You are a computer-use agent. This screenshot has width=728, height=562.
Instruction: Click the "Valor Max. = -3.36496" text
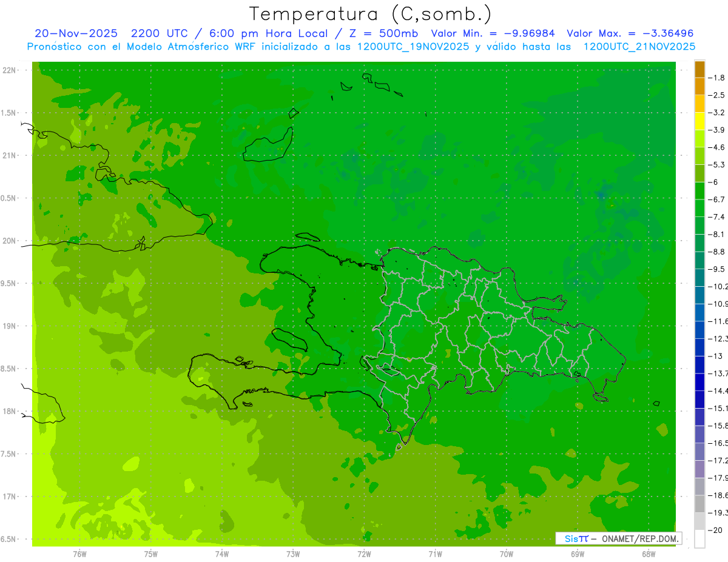tap(630, 33)
